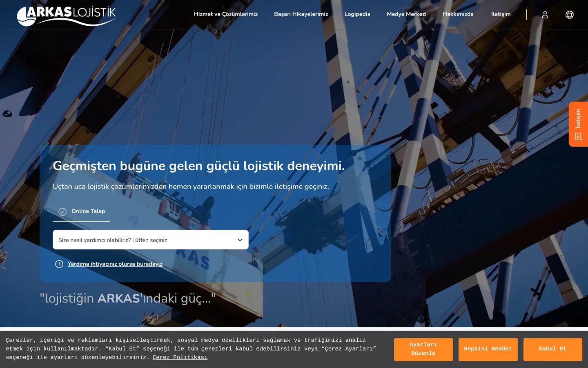Open Hizmet ve Çözümlerimiz menu
Screen dimensions: 588x368
tap(226, 14)
